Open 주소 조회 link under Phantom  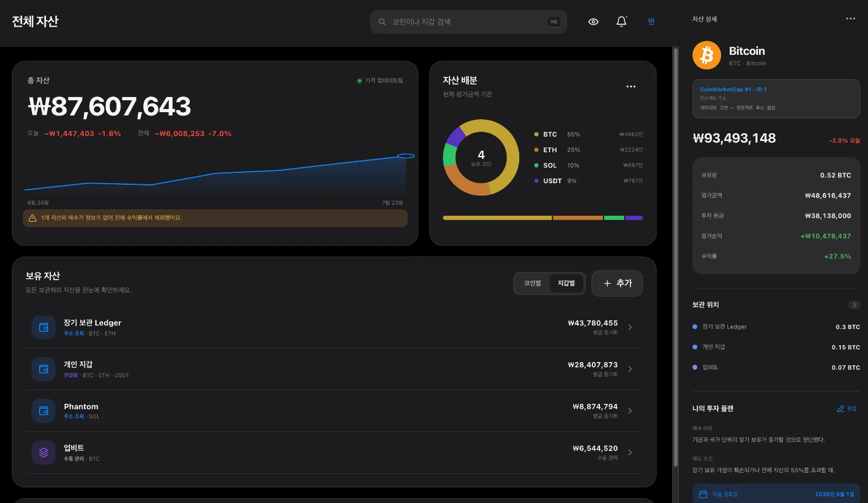(74, 417)
